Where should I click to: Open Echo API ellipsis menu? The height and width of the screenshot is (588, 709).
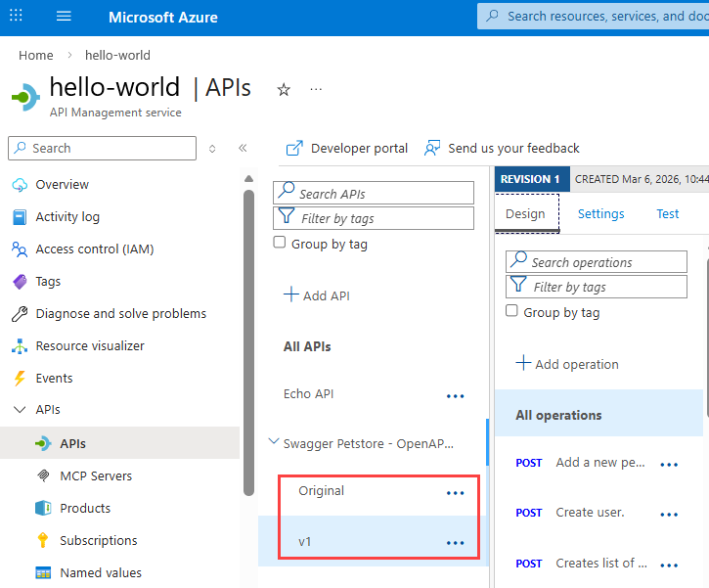coord(456,396)
